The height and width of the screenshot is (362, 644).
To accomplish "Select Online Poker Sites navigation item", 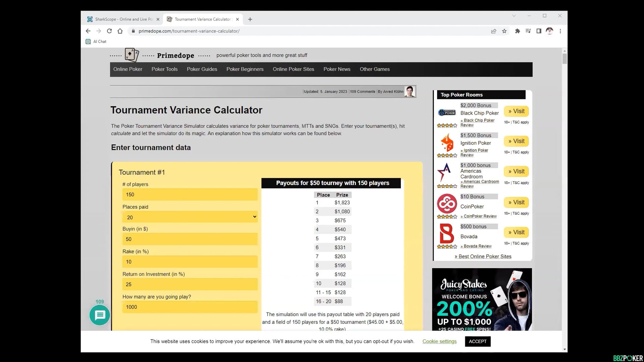I will pos(293,69).
